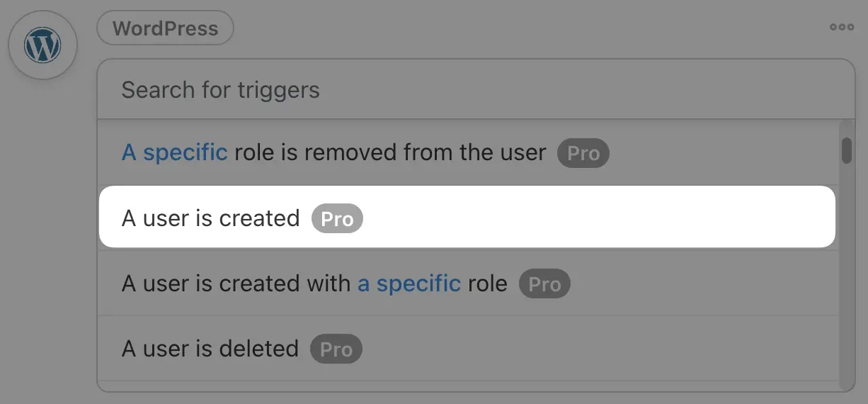This screenshot has height=404, width=868.
Task: Select the 'A user is created' trigger
Action: coord(210,218)
